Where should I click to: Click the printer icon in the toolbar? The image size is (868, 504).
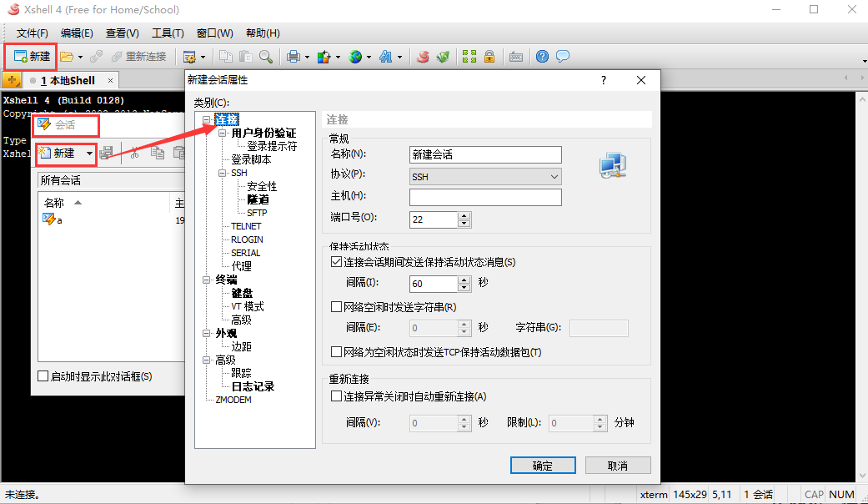tap(294, 57)
